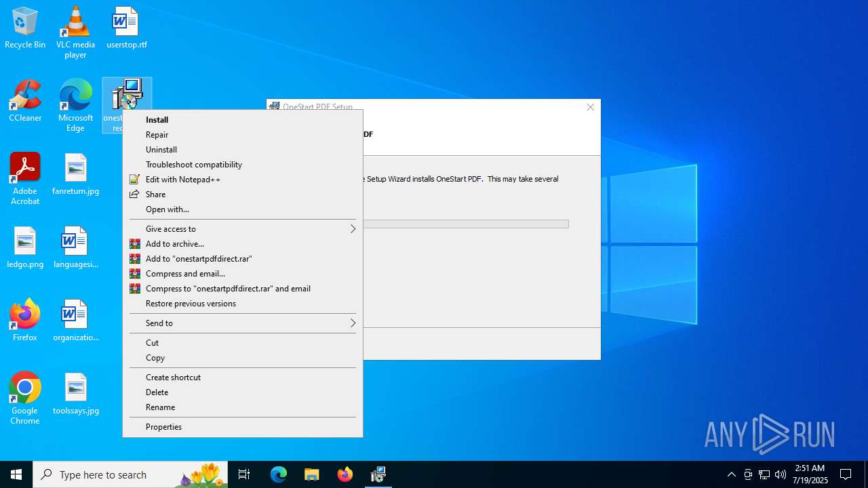Choose Install from the context menu
Image resolution: width=868 pixels, height=488 pixels.
pos(243,120)
